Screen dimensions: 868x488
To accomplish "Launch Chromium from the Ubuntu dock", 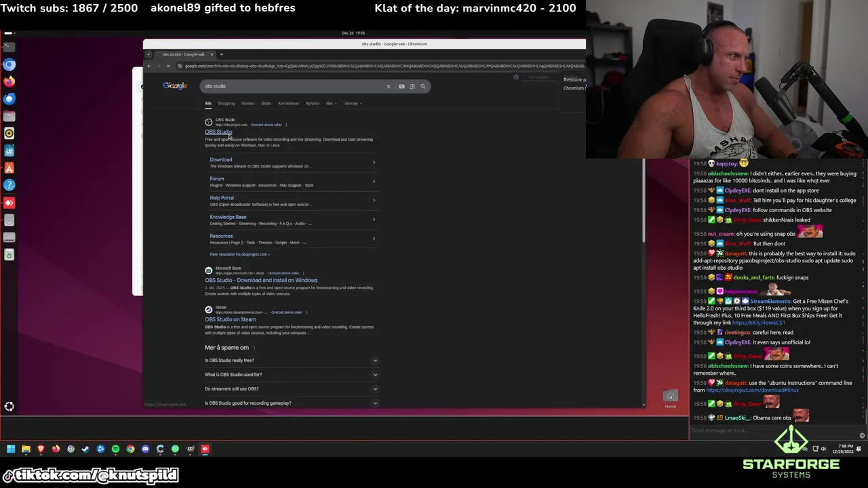I will tap(9, 64).
